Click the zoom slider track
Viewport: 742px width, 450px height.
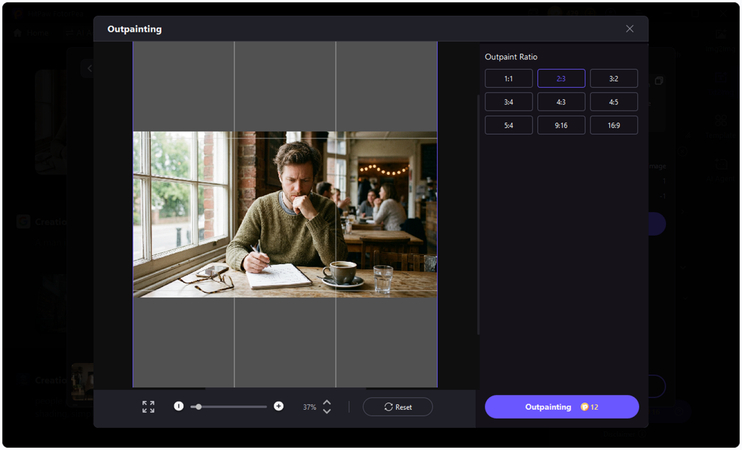235,406
